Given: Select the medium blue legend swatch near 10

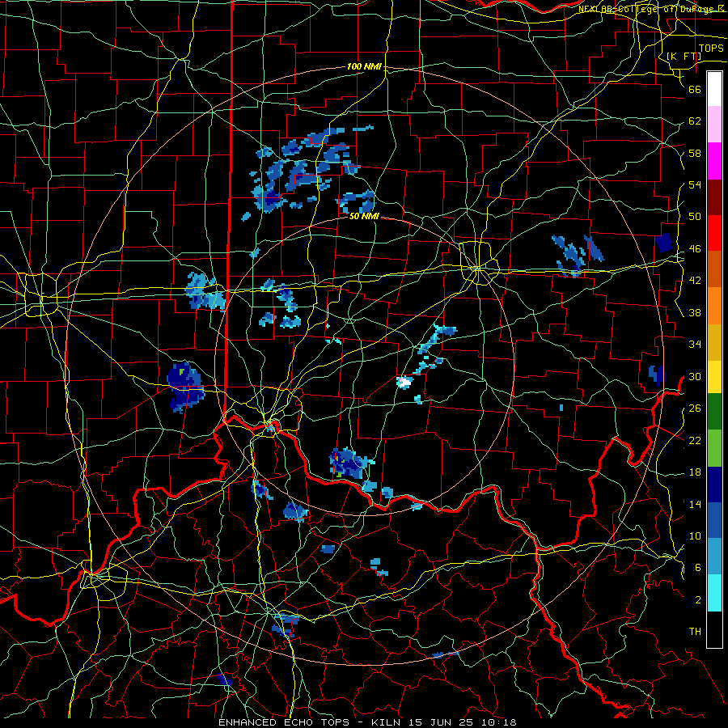Looking at the screenshot, I should (714, 520).
